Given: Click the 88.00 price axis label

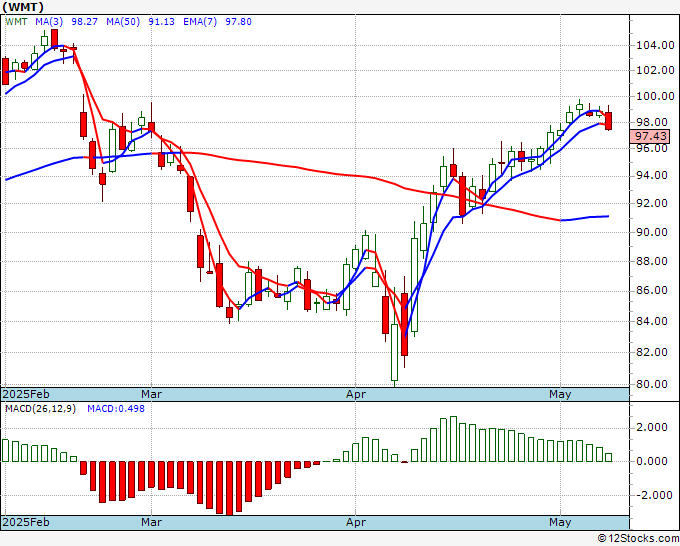Looking at the screenshot, I should point(651,261).
